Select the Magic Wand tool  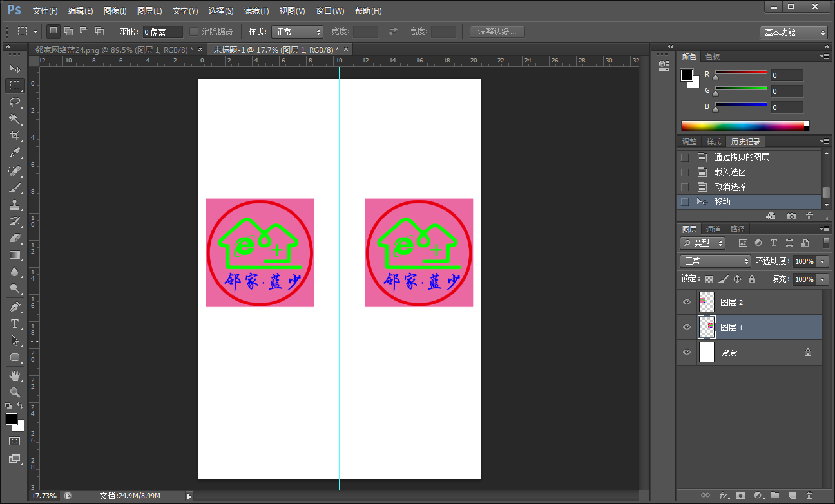15,119
